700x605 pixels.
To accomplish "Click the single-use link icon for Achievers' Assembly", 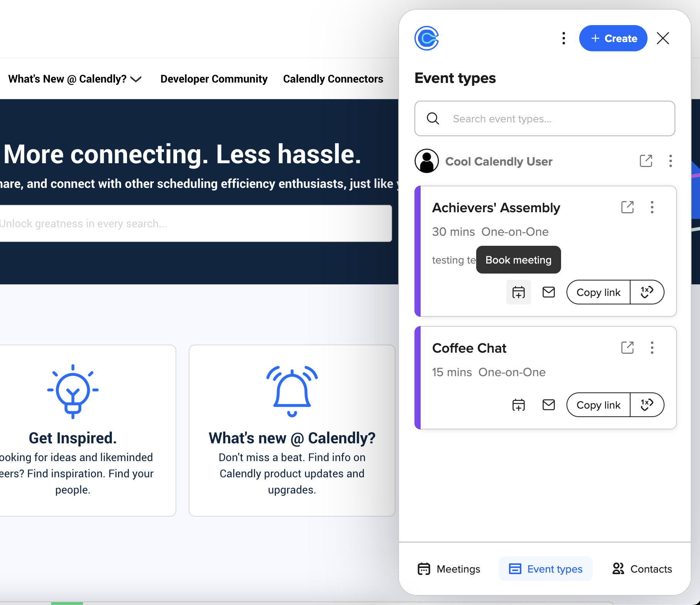I will [x=647, y=292].
